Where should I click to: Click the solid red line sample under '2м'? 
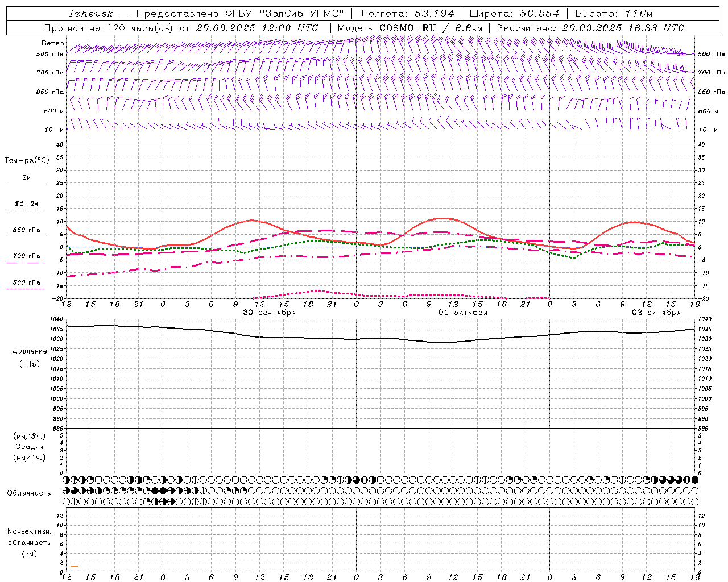(27, 184)
